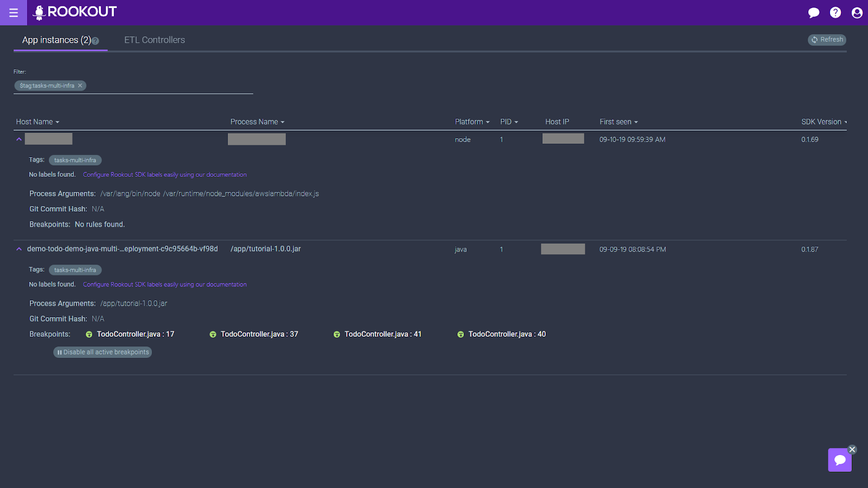
Task: Click breakpoint icon for TodoController.java : 37
Action: (213, 335)
